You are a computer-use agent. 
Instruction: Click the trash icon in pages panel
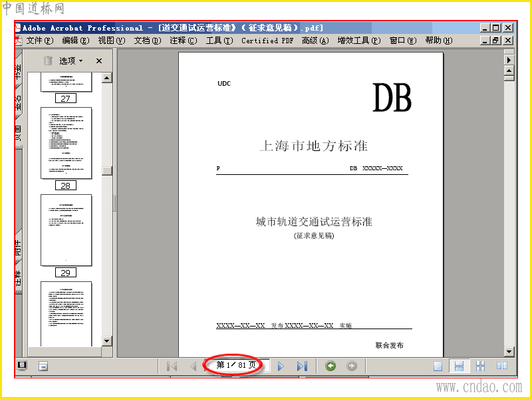48,61
